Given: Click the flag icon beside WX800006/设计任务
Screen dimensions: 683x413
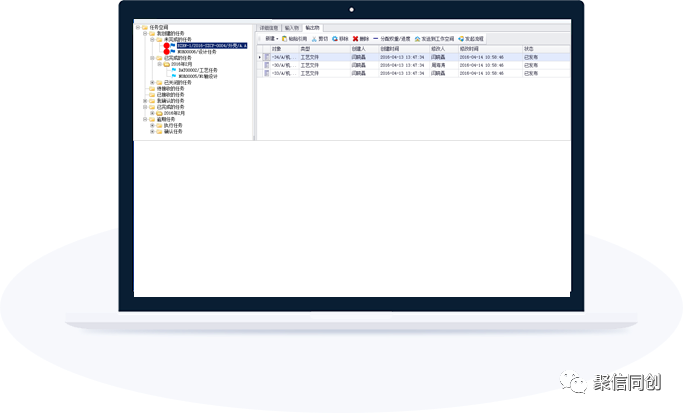Looking at the screenshot, I should point(173,51).
